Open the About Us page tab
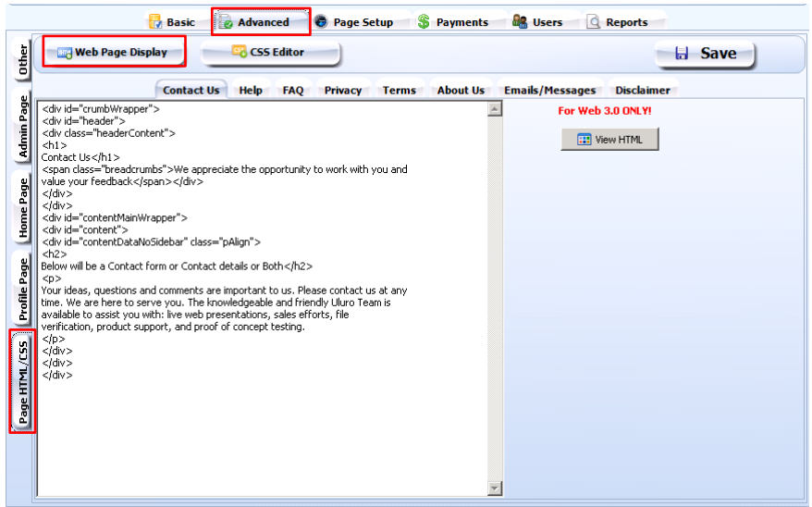812x507 pixels. pos(461,90)
